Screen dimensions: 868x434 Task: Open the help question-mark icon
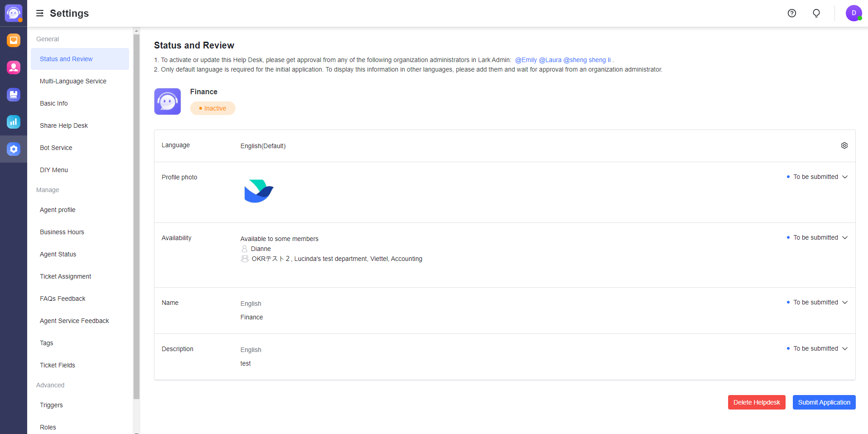[791, 13]
